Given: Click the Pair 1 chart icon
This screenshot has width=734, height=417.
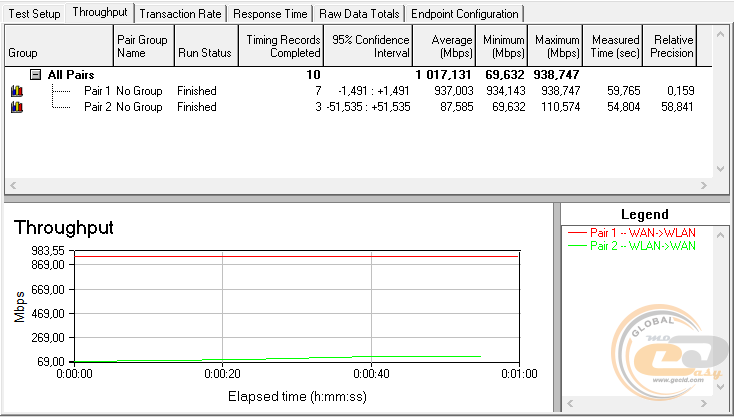Looking at the screenshot, I should tap(17, 91).
